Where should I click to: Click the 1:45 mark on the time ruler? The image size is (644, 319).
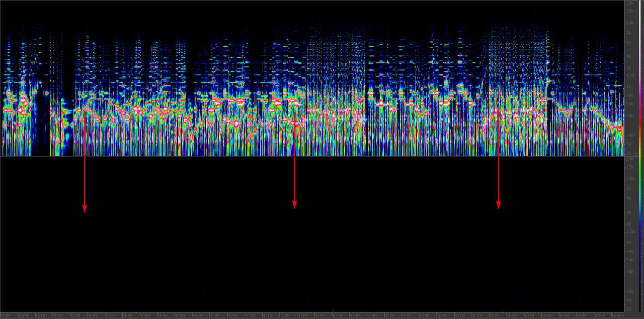[x=372, y=315]
